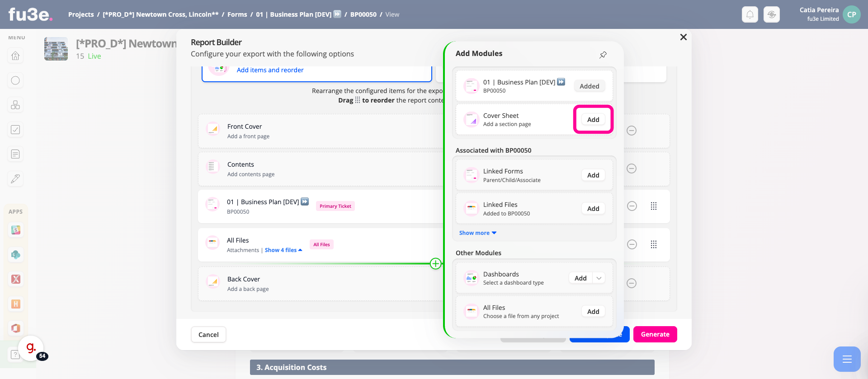Open 01 | Business Plan [DEV] breadcrumb
Viewport: 868px width, 379px height.
pyautogui.click(x=298, y=14)
